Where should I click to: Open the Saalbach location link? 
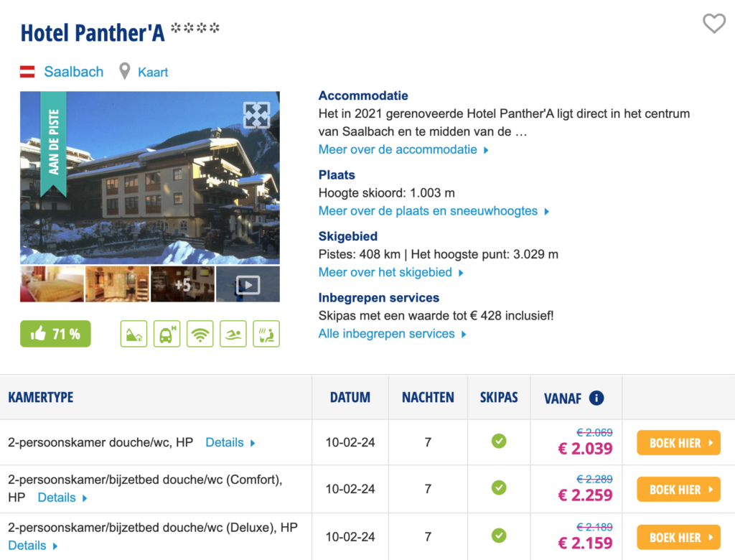click(x=73, y=72)
